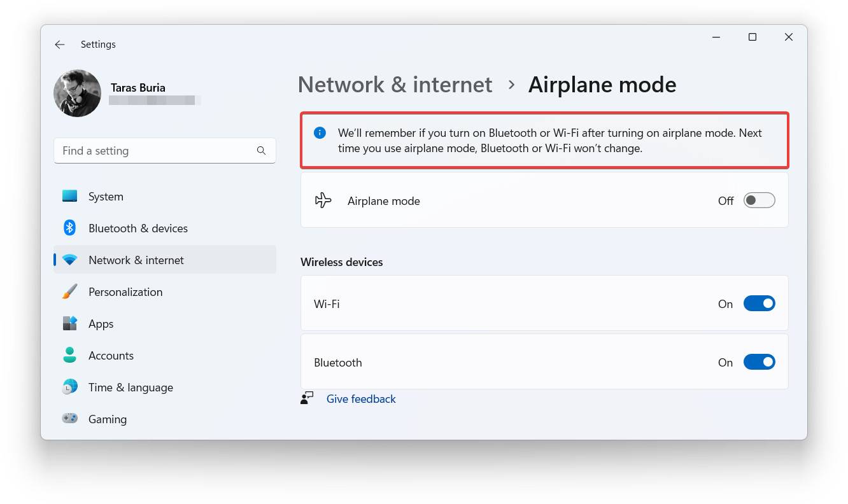Viewport: 848px width, 504px height.
Task: Click the back arrow in Settings
Action: pos(59,44)
